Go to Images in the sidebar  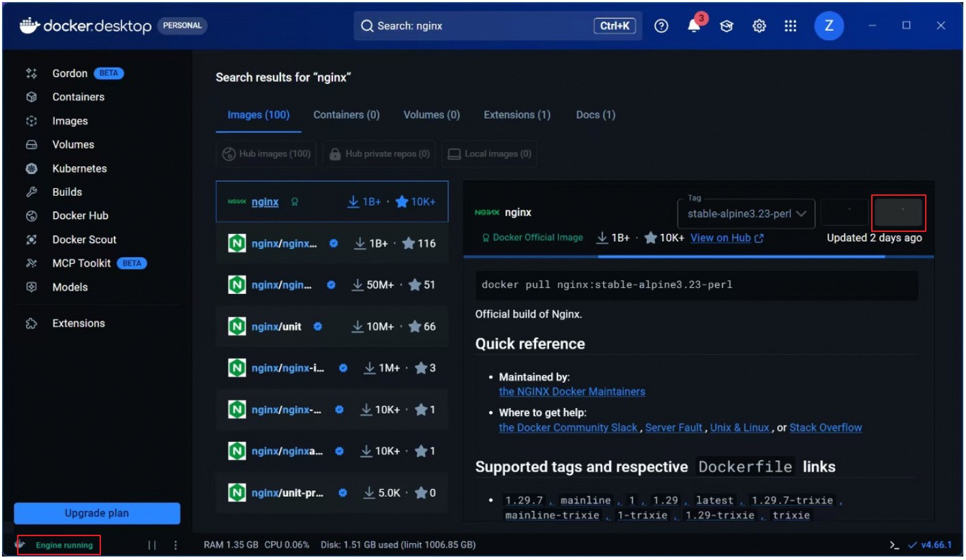(x=96, y=121)
